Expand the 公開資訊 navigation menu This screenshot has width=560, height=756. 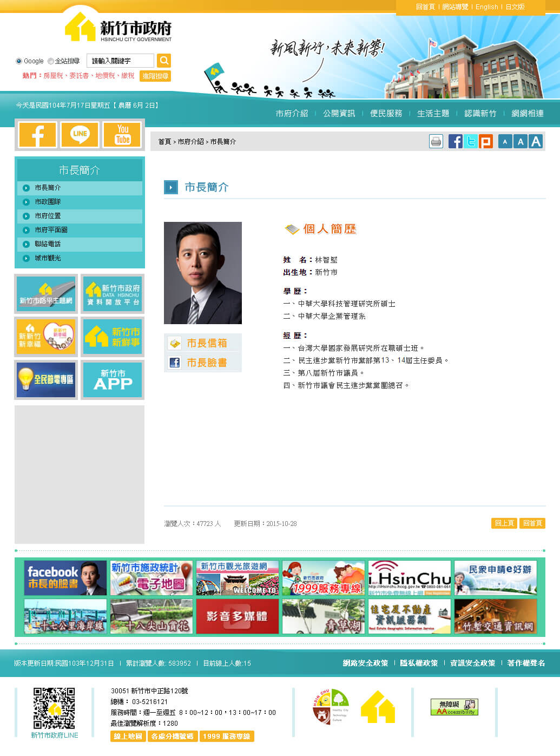339,113
